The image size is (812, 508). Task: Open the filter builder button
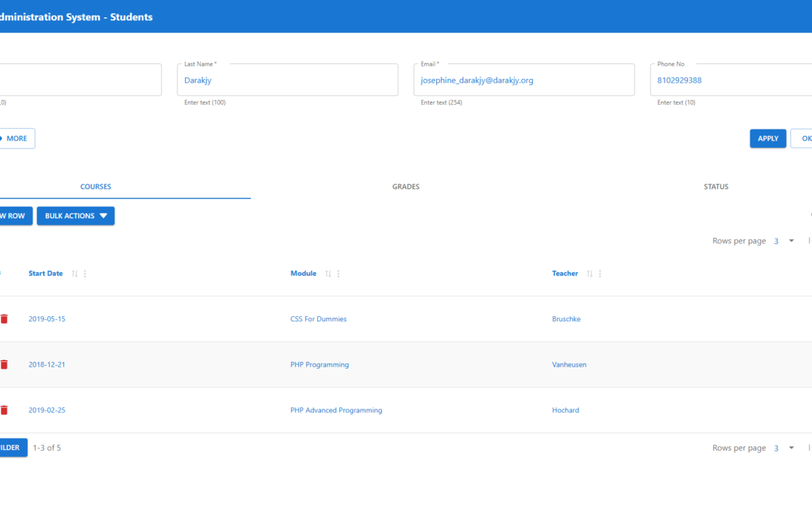pos(13,448)
